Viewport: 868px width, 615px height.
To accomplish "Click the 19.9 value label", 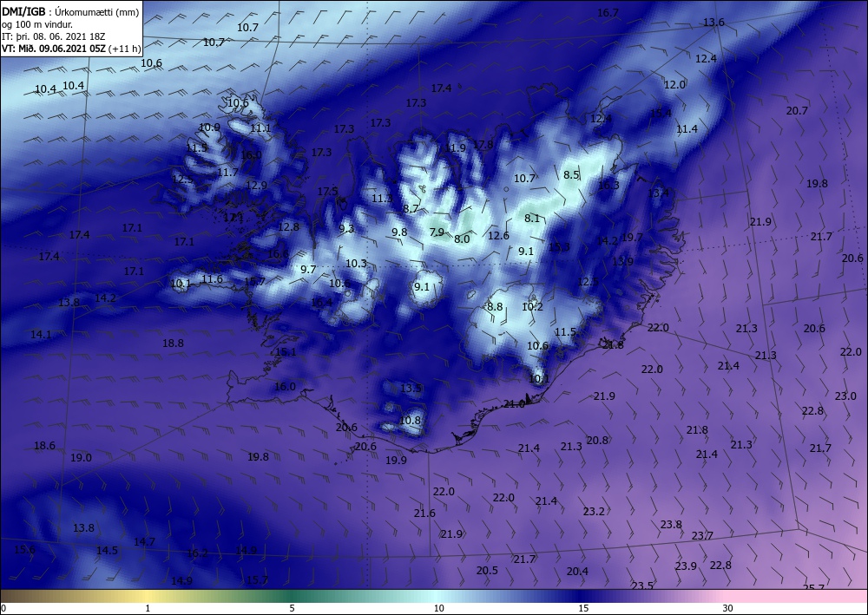I will click(396, 460).
